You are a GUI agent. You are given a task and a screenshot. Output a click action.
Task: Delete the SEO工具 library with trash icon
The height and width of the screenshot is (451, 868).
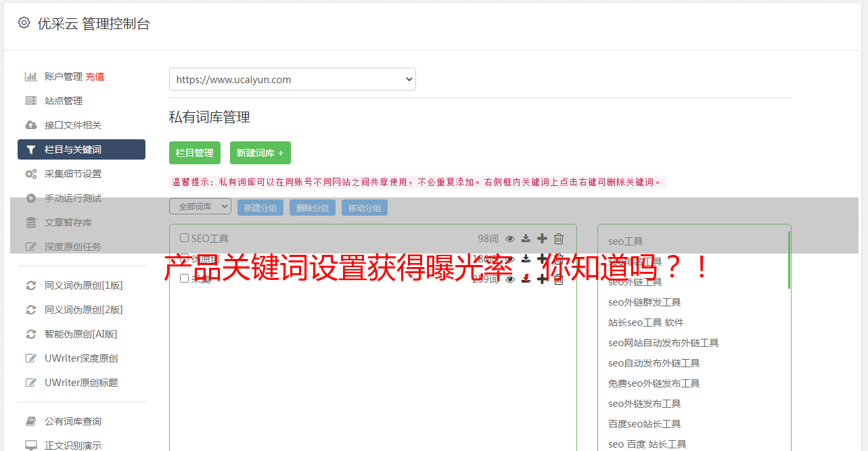tap(559, 239)
